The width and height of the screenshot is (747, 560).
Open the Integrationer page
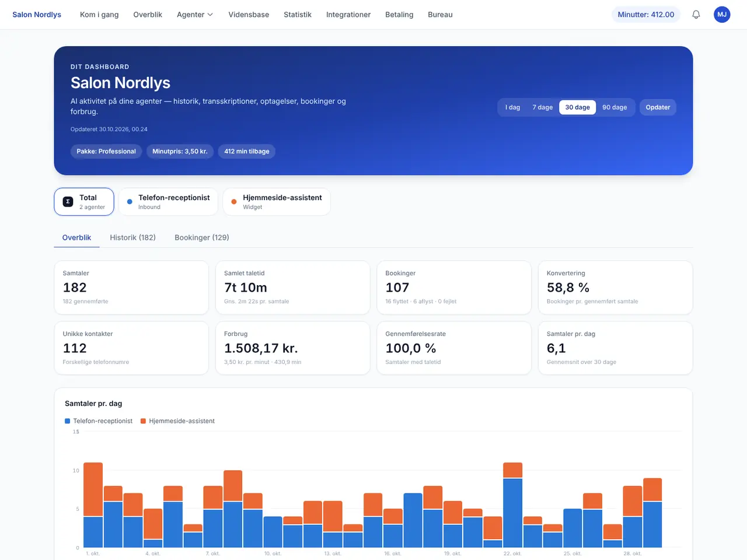(348, 15)
